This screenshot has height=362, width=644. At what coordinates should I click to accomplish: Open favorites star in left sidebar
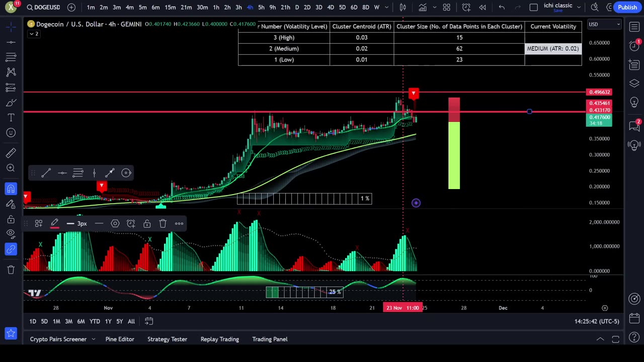(11, 333)
